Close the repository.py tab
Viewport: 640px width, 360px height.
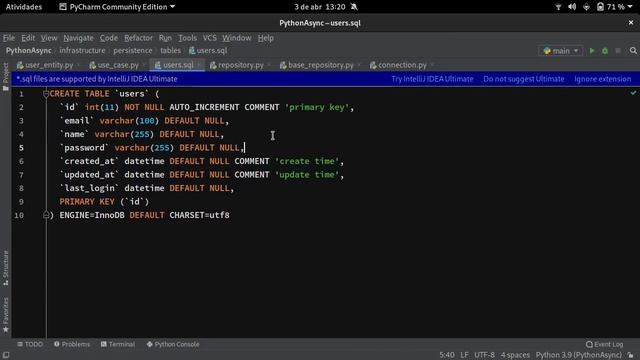click(x=269, y=65)
